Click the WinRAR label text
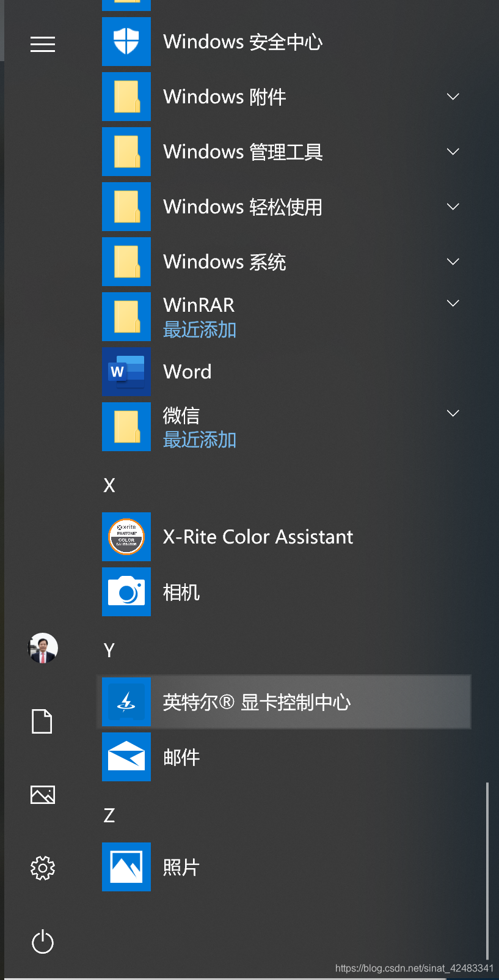Screen dimensions: 499x980 click(x=199, y=305)
